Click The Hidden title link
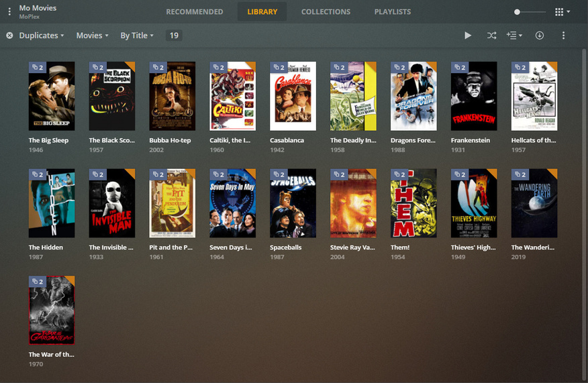Viewport: 588px width, 383px height. [46, 248]
